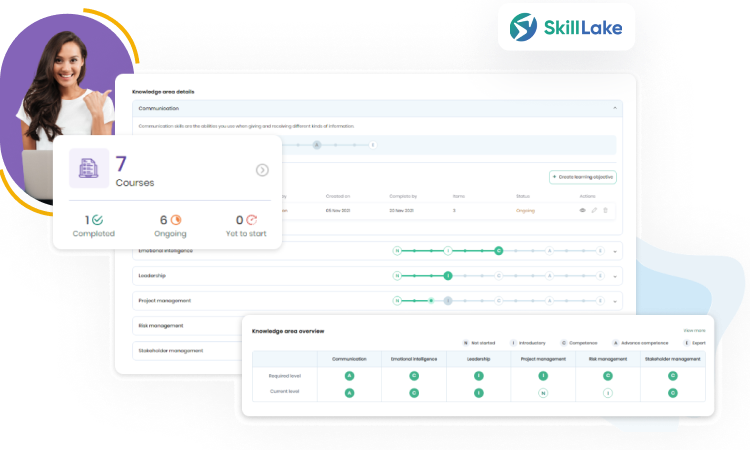750x450 pixels.
Task: Click Create learning objective button
Action: (583, 177)
